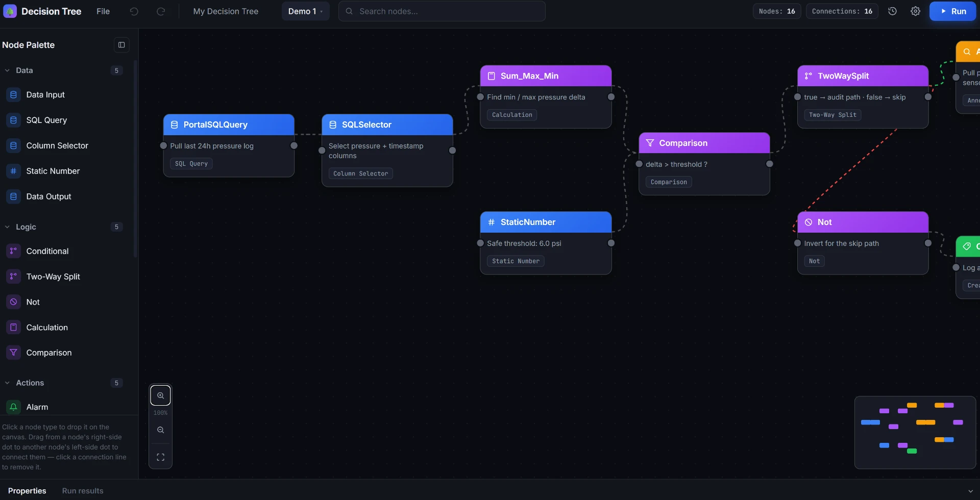Click the SQL Query tag on PortalSQLQuery

point(191,164)
